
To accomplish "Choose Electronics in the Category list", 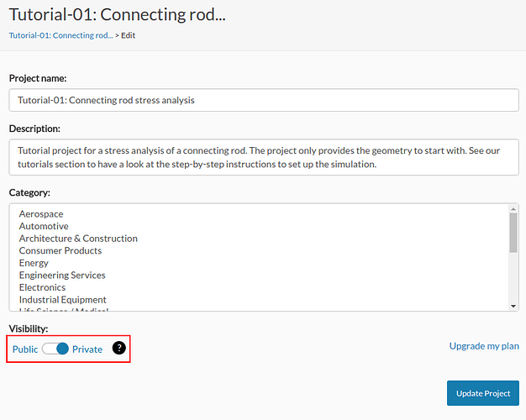I will pyautogui.click(x=42, y=287).
